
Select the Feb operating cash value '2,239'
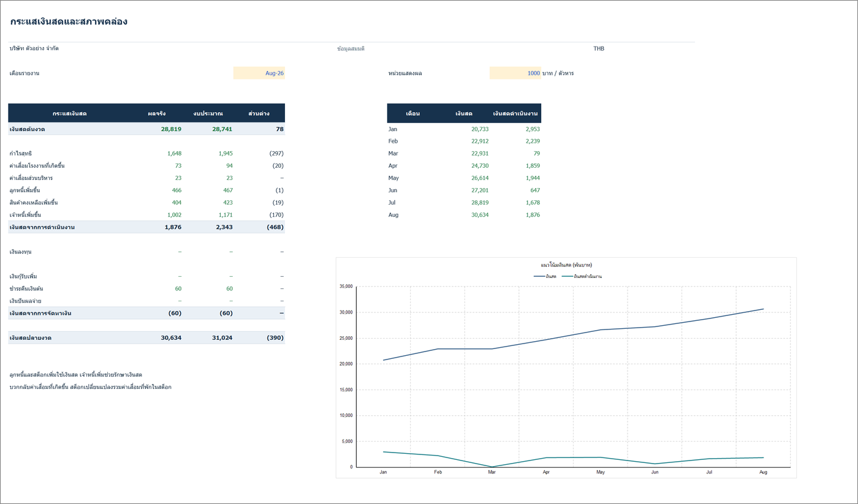[533, 141]
